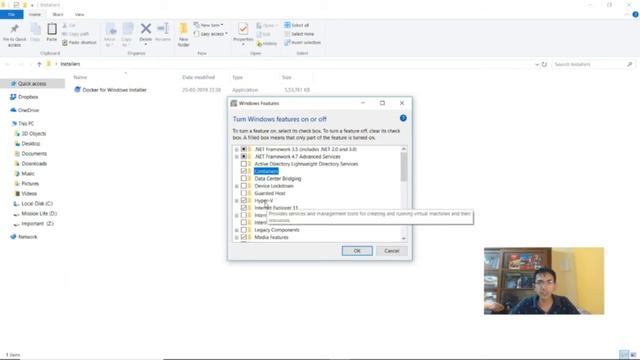Switch to Home ribbon tab
The height and width of the screenshot is (360, 640).
click(35, 14)
